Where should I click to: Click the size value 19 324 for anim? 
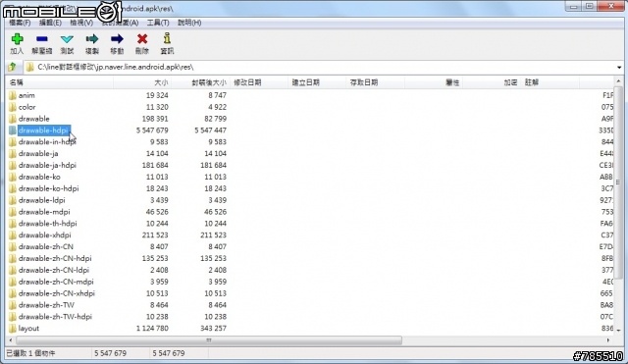tap(157, 95)
